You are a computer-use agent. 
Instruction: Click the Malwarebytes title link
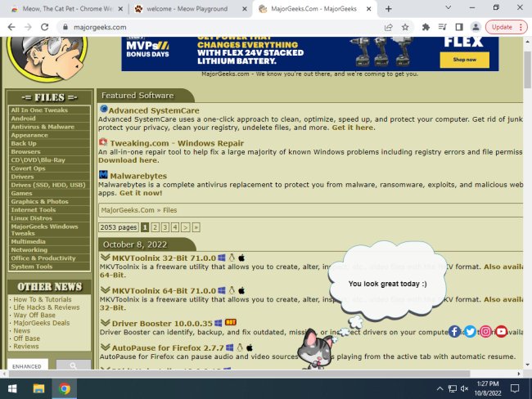click(x=138, y=176)
